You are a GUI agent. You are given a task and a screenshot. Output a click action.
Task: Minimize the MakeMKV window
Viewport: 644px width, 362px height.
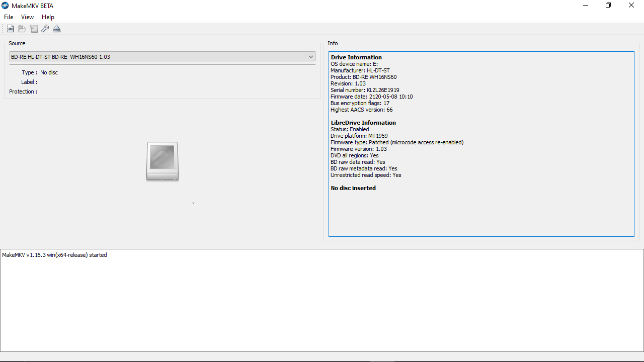(586, 6)
